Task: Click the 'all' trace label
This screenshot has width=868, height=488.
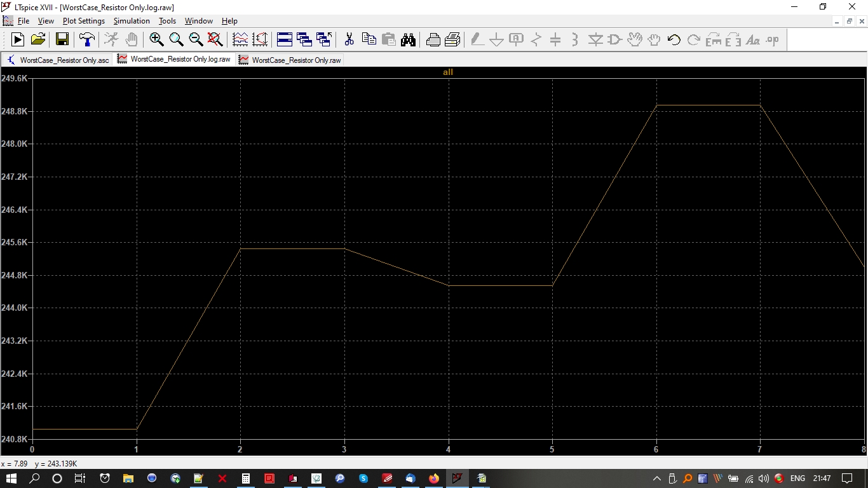Action: click(x=448, y=72)
